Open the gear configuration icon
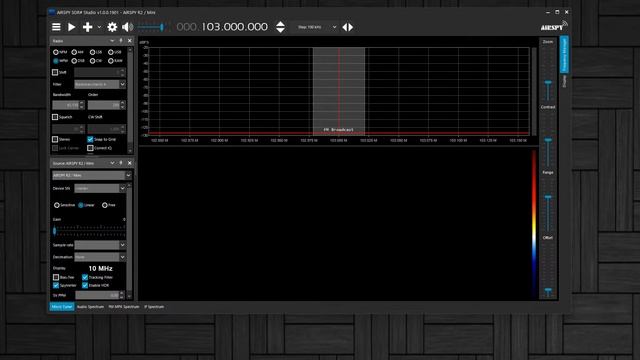 point(112,27)
